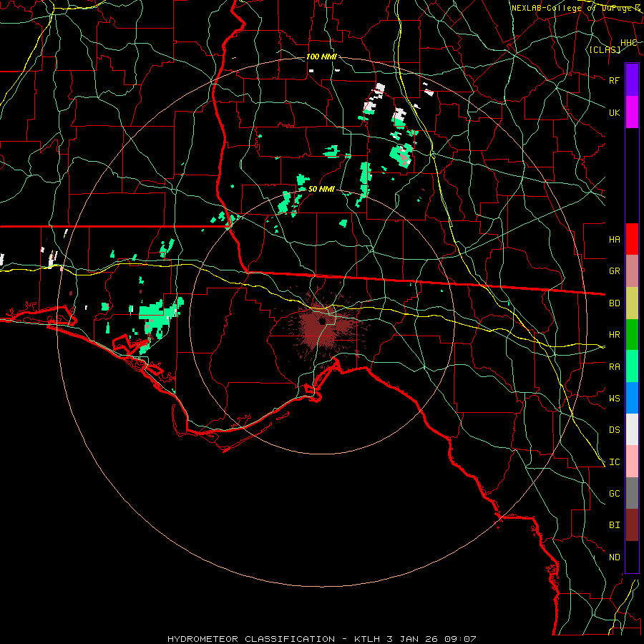Screen dimensions: 644x644
Task: Click the RF purple color swatch
Action: tap(632, 80)
